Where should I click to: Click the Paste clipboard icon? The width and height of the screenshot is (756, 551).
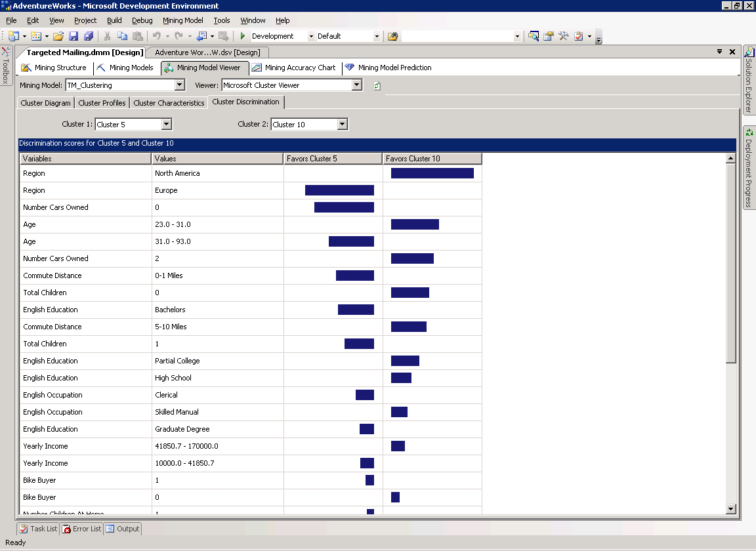pos(138,36)
